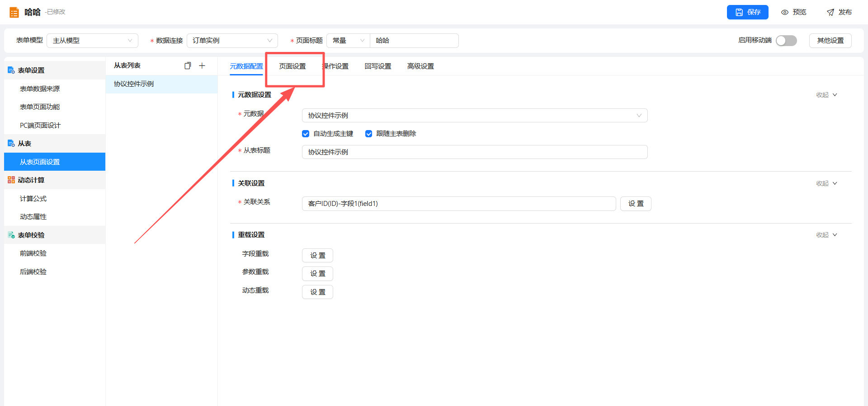This screenshot has height=406, width=868.
Task: Click the 发布 button
Action: point(840,12)
